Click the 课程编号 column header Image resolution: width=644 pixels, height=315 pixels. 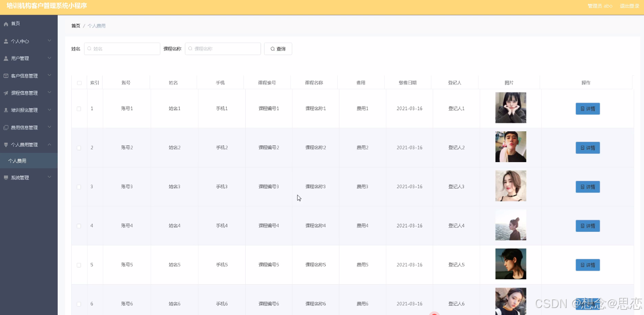click(x=267, y=83)
